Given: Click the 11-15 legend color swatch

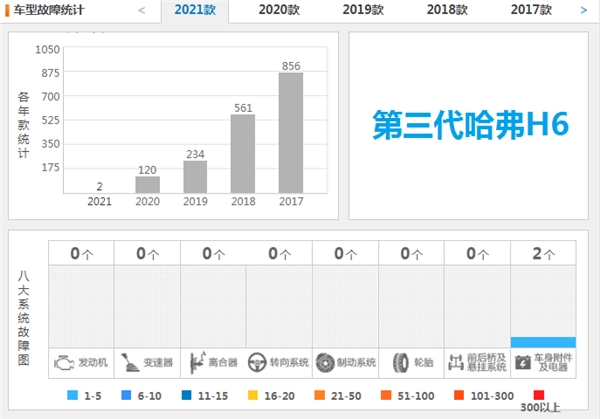Looking at the screenshot, I should coord(186,395).
